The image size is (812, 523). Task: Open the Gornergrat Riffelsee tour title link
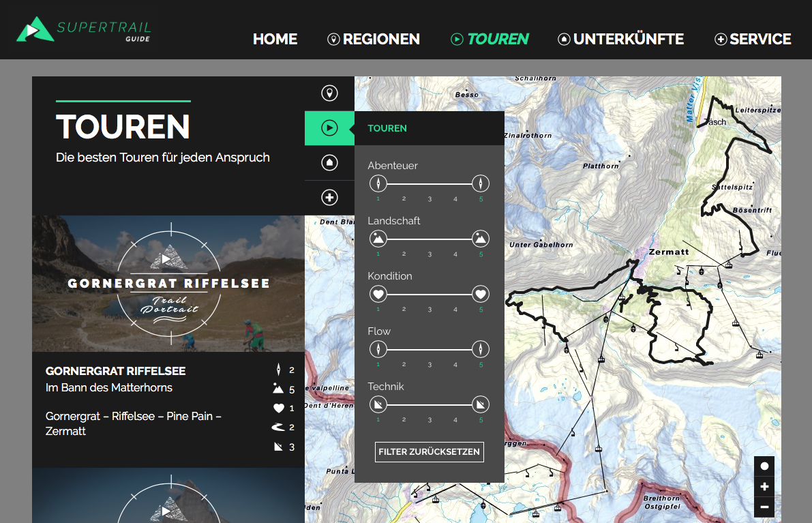[x=115, y=371]
